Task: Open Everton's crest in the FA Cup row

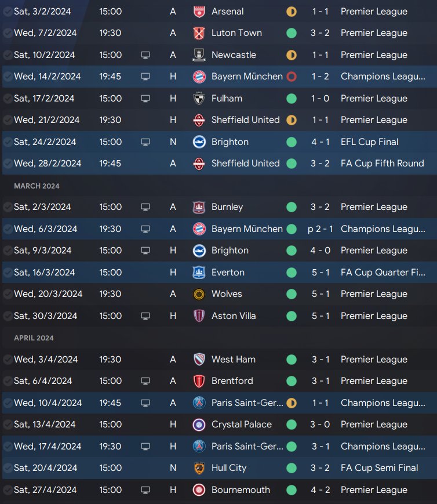Action: click(199, 273)
